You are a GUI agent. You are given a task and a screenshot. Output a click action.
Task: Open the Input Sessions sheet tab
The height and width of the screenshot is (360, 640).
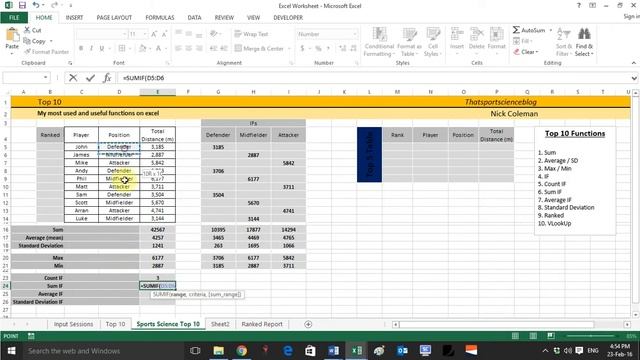click(x=73, y=324)
